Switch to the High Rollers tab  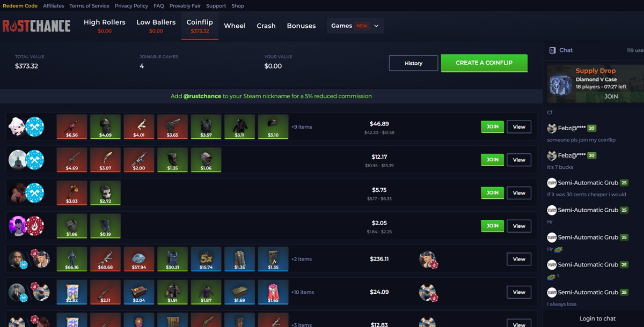coord(105,26)
